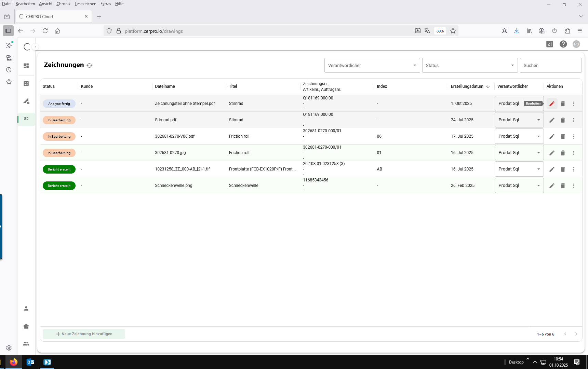Refresh the Zeichnungen list
The height and width of the screenshot is (369, 588).
(x=90, y=65)
